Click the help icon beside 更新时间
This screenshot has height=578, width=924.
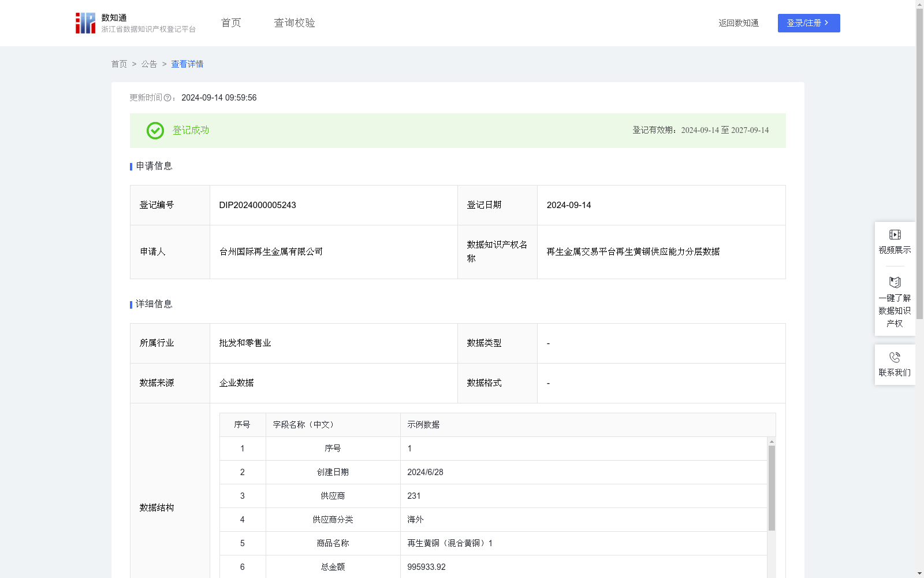167,98
